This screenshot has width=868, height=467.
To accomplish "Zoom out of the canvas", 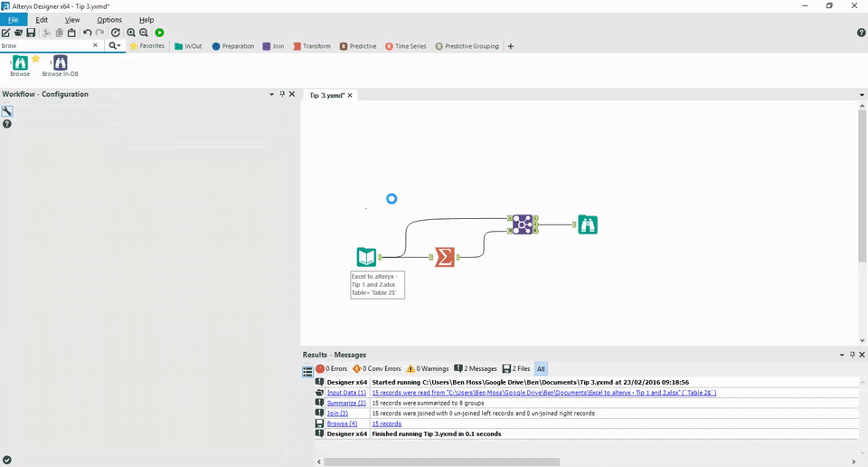I will pos(144,33).
